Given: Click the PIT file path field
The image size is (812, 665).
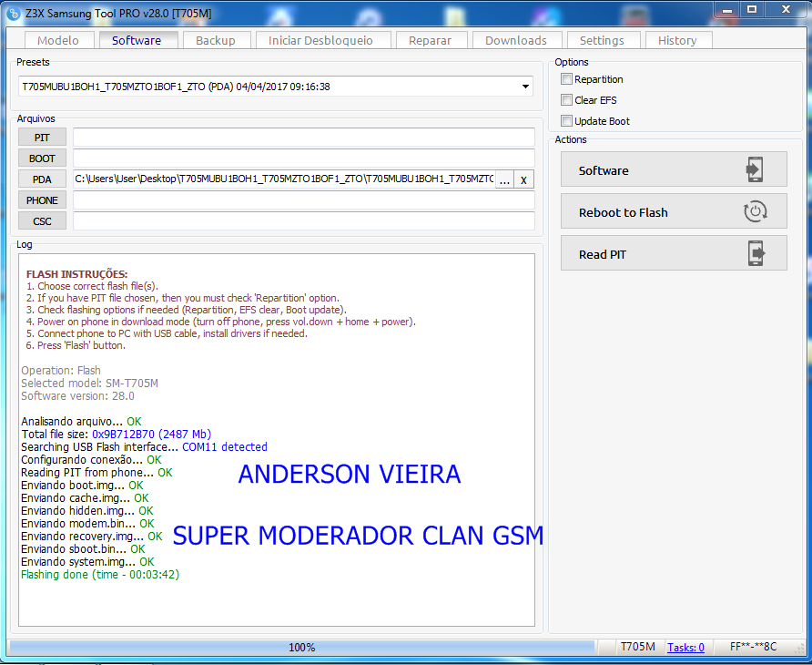Looking at the screenshot, I should click(303, 138).
